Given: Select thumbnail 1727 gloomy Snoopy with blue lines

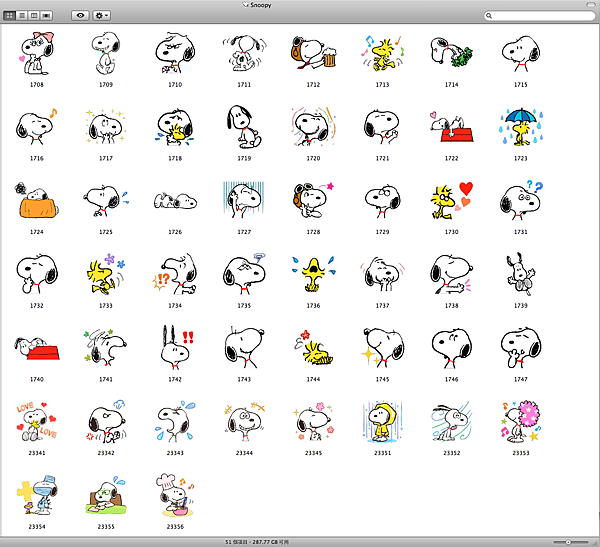Looking at the screenshot, I should coord(244,200).
